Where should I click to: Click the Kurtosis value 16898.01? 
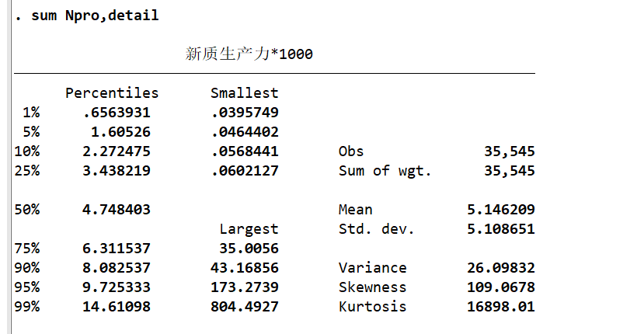pos(502,306)
